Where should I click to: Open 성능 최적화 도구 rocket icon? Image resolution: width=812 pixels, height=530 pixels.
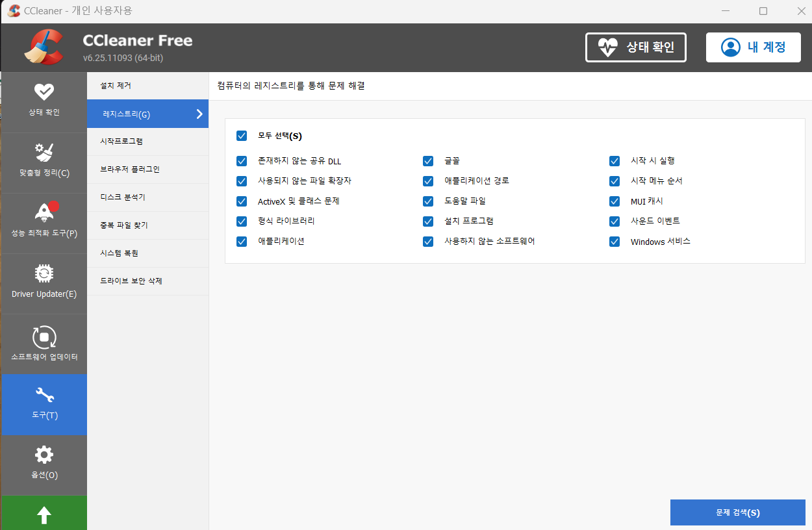coord(44,212)
